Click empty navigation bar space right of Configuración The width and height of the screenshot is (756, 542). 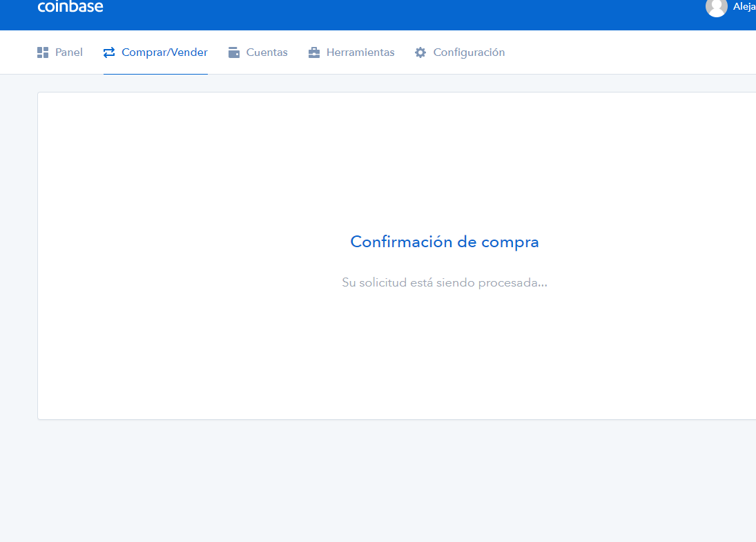coord(621,52)
